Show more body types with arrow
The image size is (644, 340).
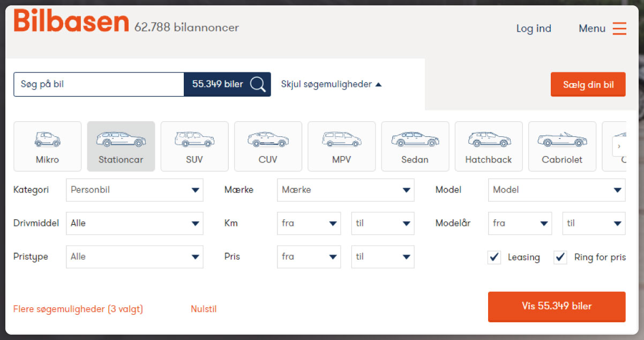click(619, 146)
